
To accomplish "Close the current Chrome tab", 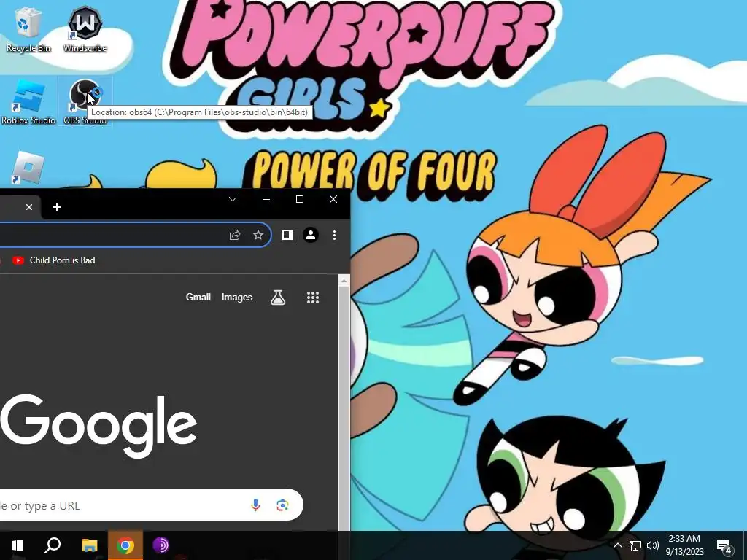I will [29, 207].
